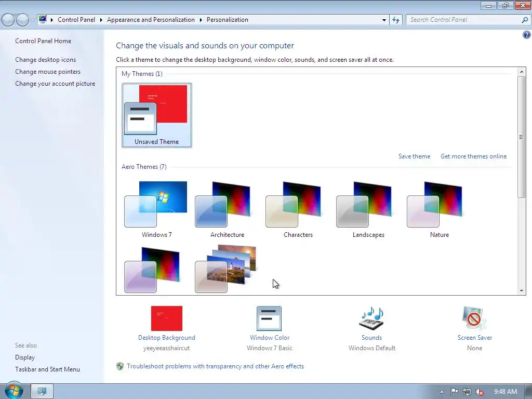Click the Show desktop strip
Image resolution: width=532 pixels, height=399 pixels.
pos(528,391)
